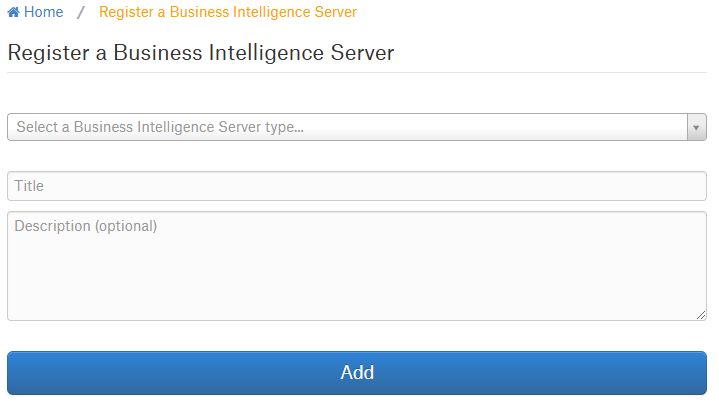719x409 pixels.
Task: Click the Add button
Action: coord(357,373)
